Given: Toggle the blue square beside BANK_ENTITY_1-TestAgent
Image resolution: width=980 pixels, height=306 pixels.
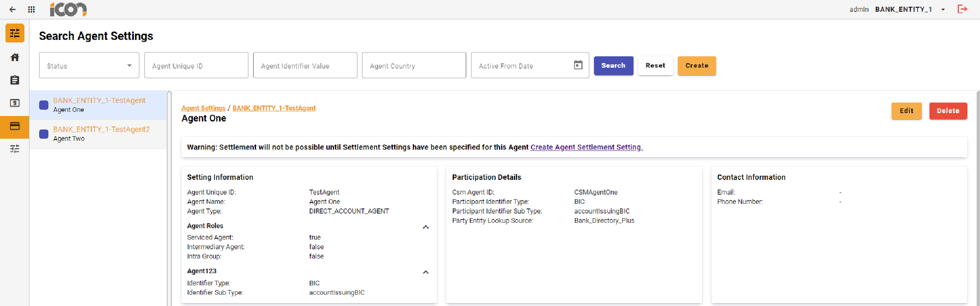Looking at the screenshot, I should [44, 105].
